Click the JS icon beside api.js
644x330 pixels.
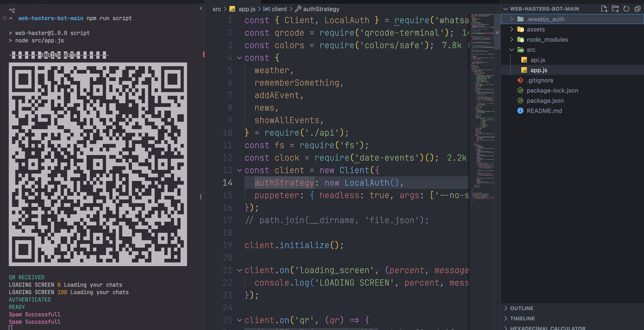point(525,60)
